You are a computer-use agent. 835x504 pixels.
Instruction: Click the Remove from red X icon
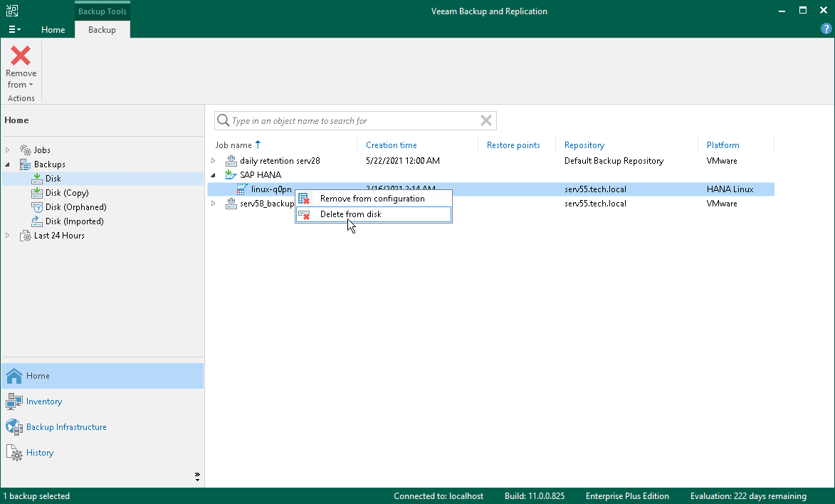[21, 56]
